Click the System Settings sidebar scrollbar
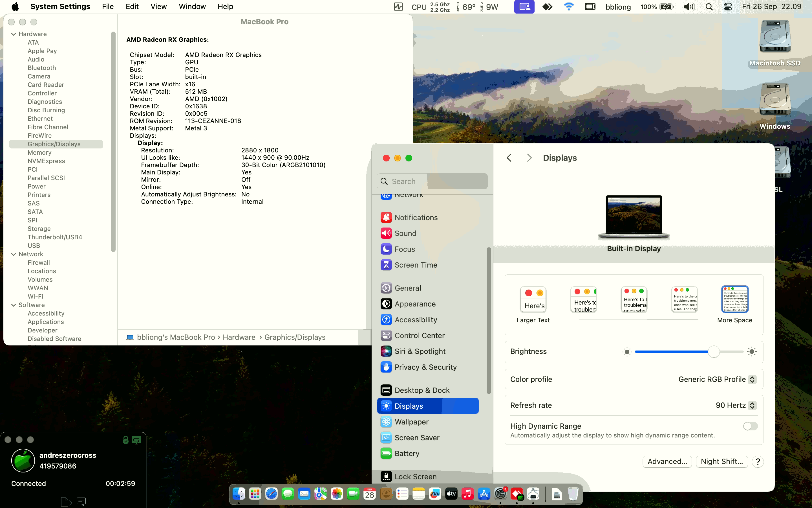812x508 pixels. point(489,321)
